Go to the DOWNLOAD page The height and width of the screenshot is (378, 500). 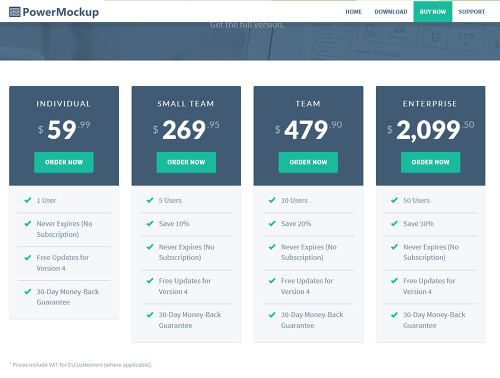point(391,12)
